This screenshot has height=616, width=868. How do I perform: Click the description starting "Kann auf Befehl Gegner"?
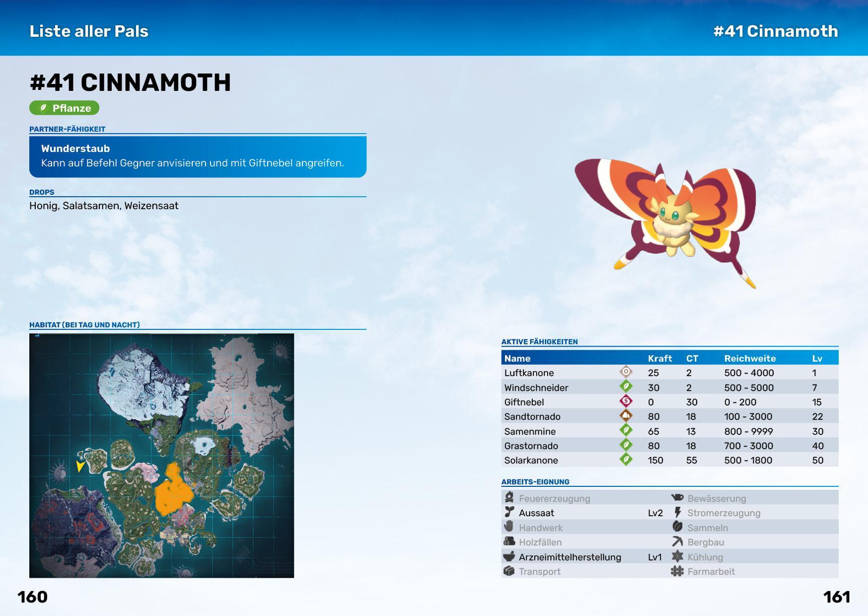point(193,163)
